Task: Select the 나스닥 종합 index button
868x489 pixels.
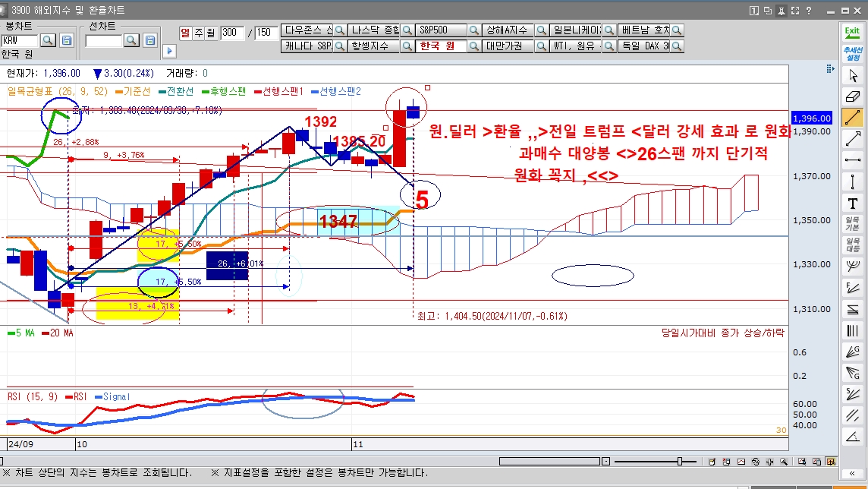Action: (375, 30)
